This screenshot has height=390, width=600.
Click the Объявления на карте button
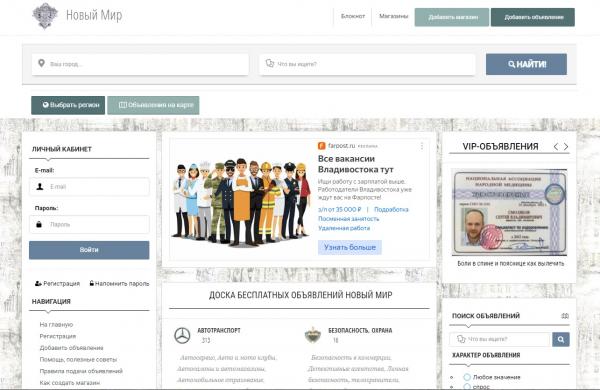(153, 105)
